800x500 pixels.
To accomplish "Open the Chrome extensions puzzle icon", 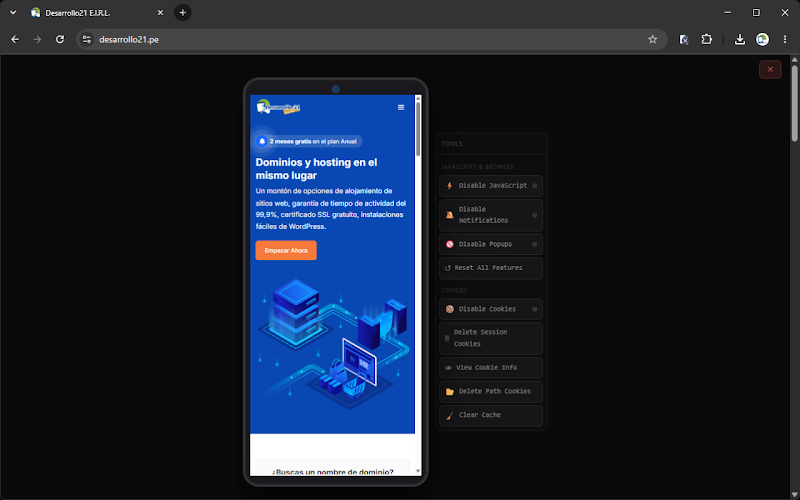I will point(707,39).
